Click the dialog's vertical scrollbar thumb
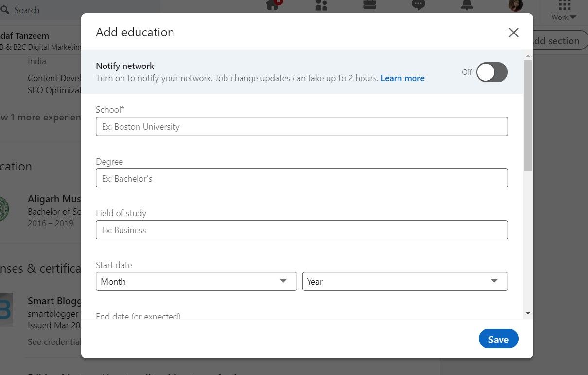The image size is (588, 375). point(528,115)
